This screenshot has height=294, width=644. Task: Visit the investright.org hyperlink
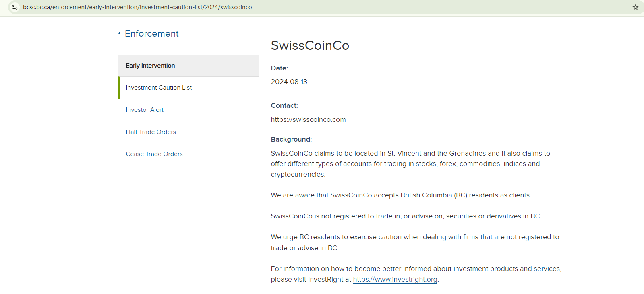pos(395,280)
